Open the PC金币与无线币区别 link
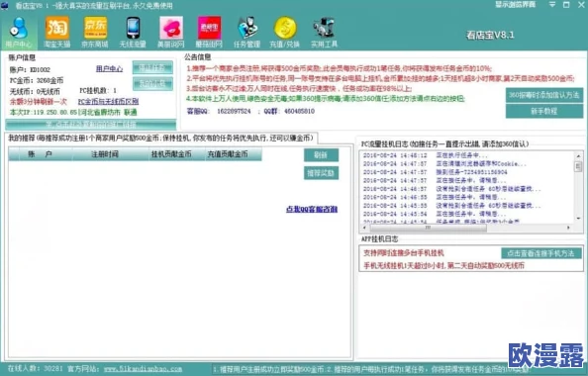Viewport: 588px width, 376px height. [x=108, y=102]
